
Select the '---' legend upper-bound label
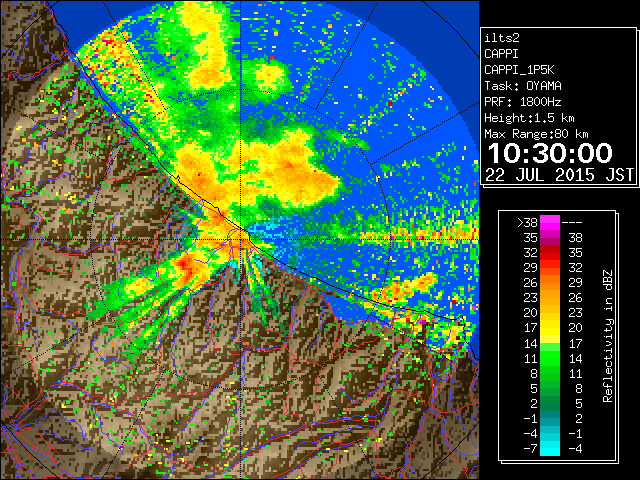click(572, 223)
